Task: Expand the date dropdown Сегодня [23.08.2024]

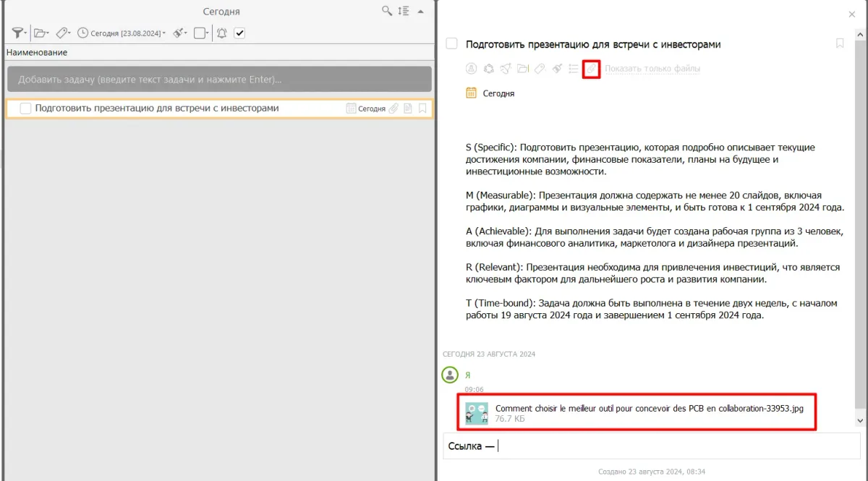Action: point(122,33)
